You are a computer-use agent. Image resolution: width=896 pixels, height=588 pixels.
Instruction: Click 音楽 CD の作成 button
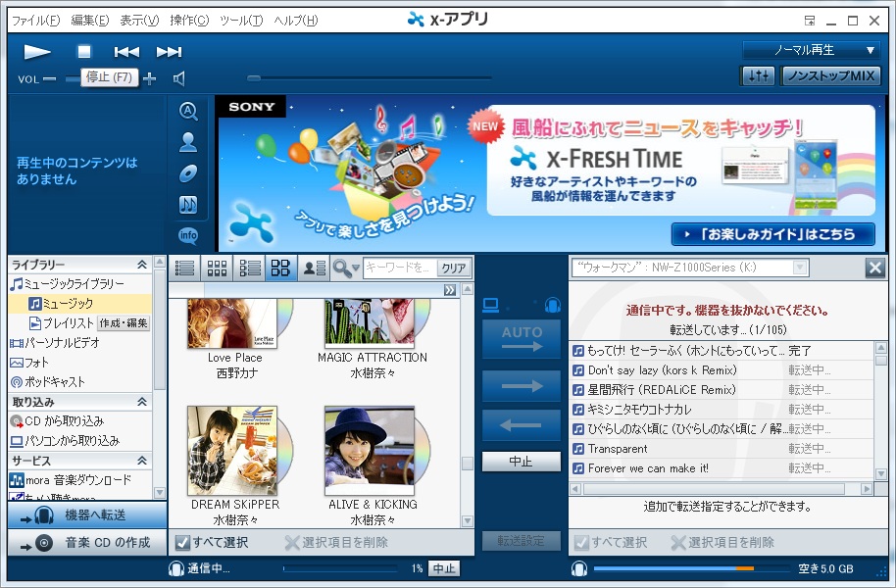[87, 542]
